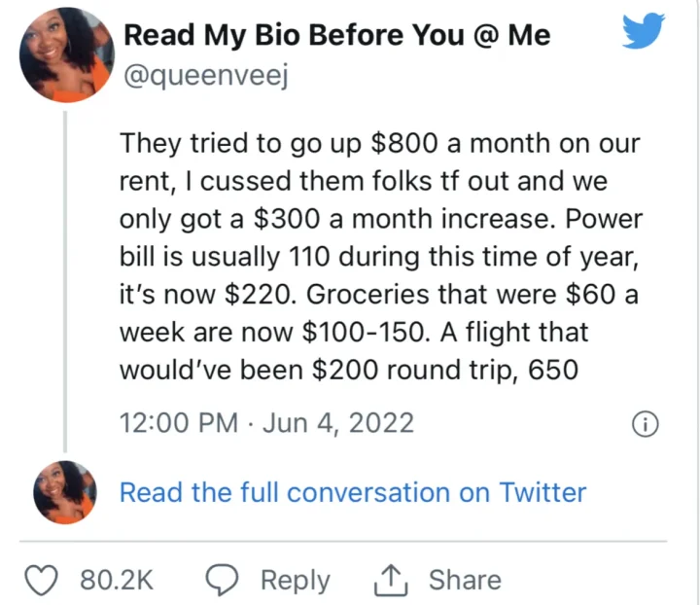
Task: Click the word "Twitter" in conversation link
Action: (x=542, y=492)
